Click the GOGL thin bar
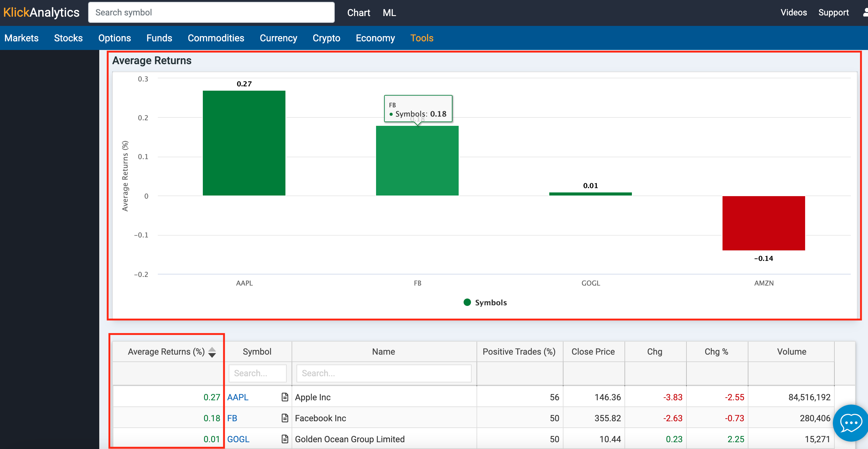Screen dimensions: 868x449 pos(590,194)
